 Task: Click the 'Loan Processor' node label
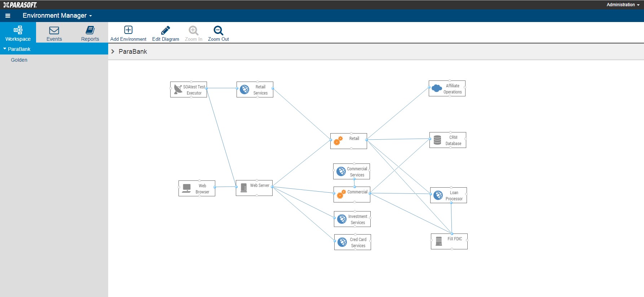tap(454, 196)
